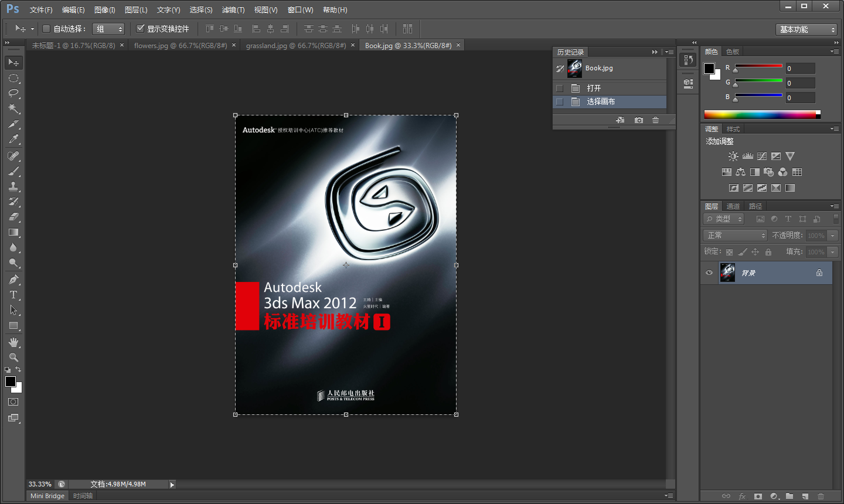Select the Brush tool
This screenshot has width=844, height=504.
[x=13, y=171]
